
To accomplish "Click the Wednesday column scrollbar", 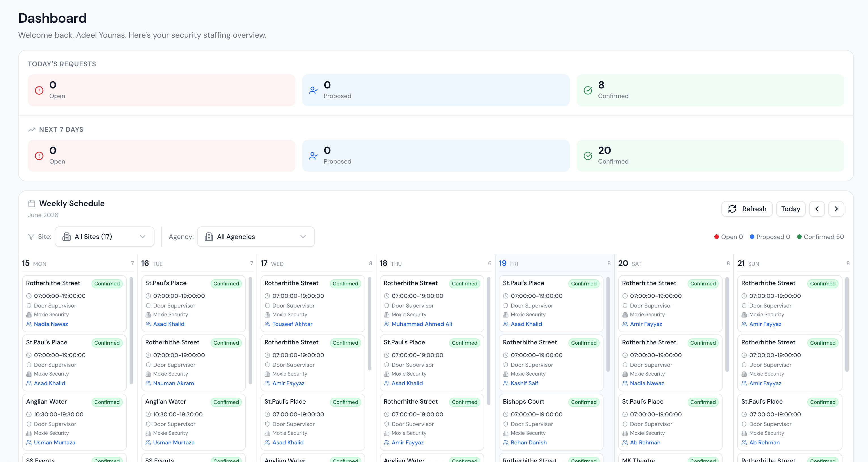I will click(x=370, y=323).
